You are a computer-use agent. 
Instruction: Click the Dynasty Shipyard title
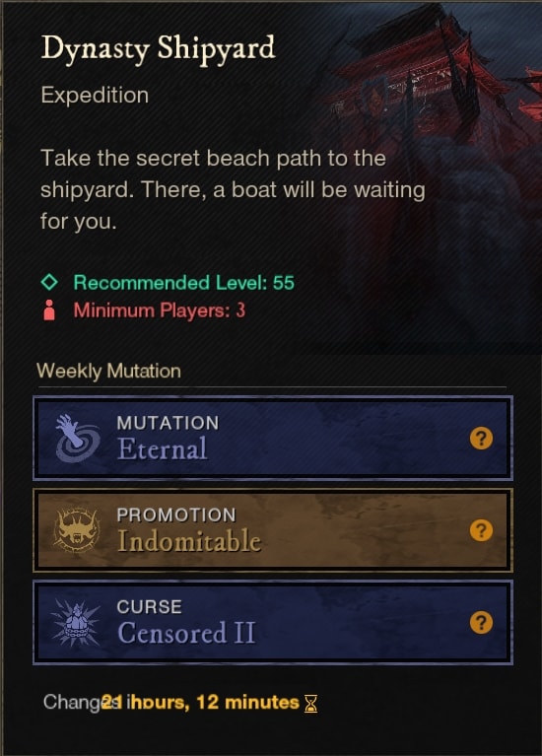pyautogui.click(x=158, y=49)
